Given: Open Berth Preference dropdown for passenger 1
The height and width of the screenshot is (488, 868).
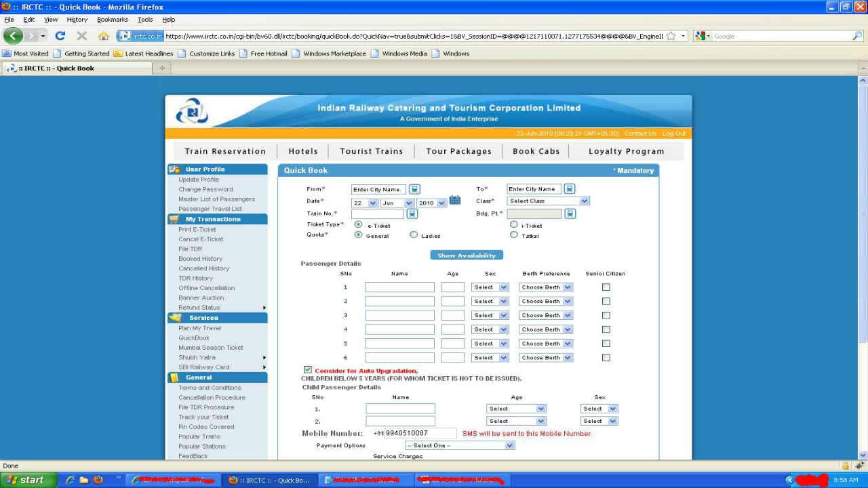Looking at the screenshot, I should (x=545, y=287).
